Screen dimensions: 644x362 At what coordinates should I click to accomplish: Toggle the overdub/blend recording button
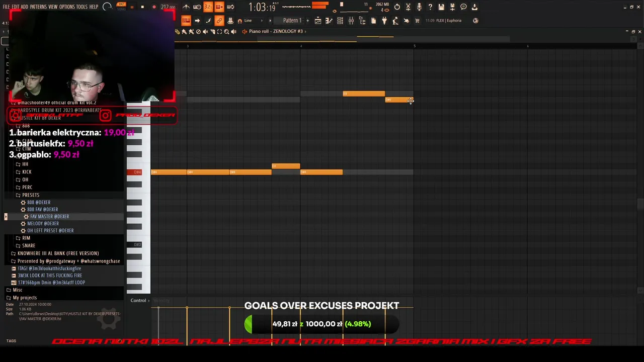coord(219,7)
